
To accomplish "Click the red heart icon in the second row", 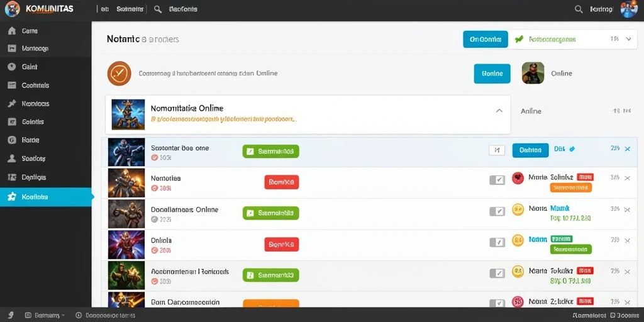I will (518, 178).
